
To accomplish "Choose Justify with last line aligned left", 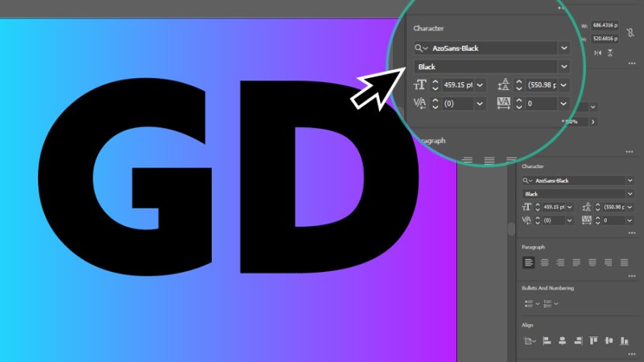I will point(576,262).
